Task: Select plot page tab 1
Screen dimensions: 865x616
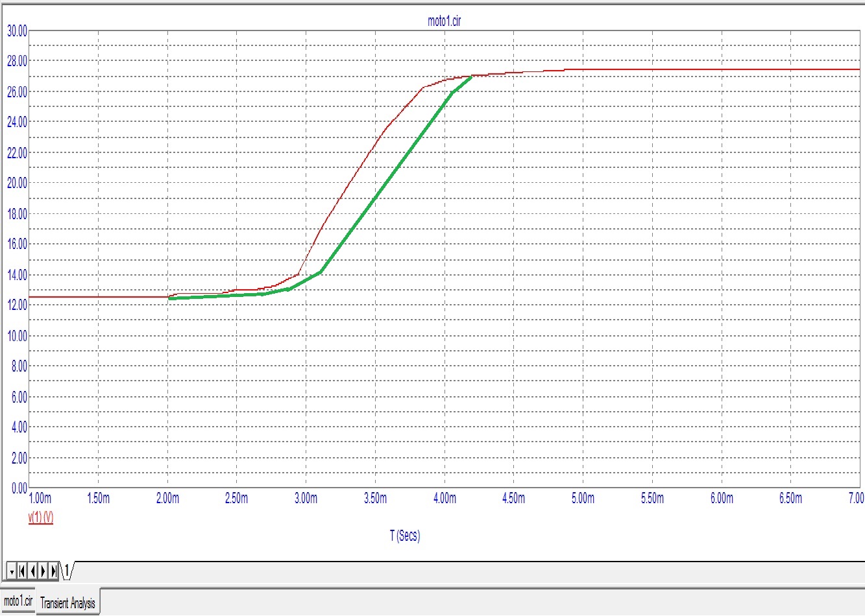Action: click(x=66, y=571)
